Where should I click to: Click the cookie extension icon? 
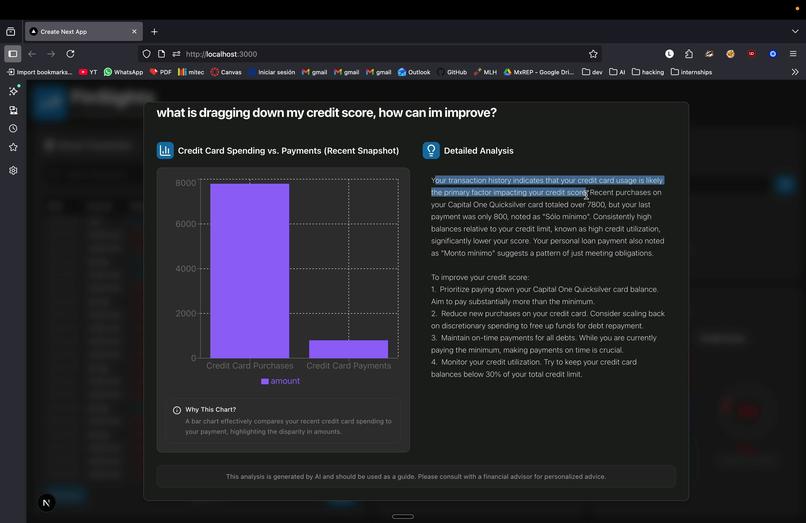730,54
